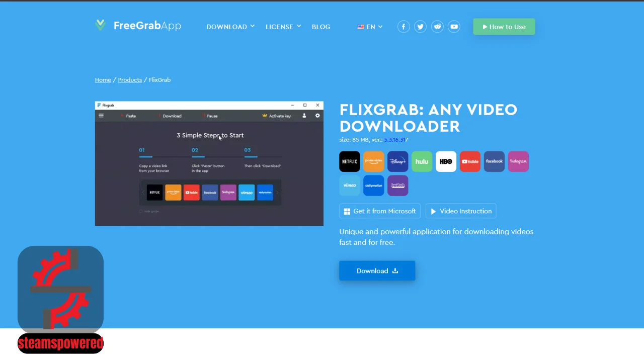Click the Get it from Microsoft button
Screen dimensions: 644x362
[x=380, y=211]
